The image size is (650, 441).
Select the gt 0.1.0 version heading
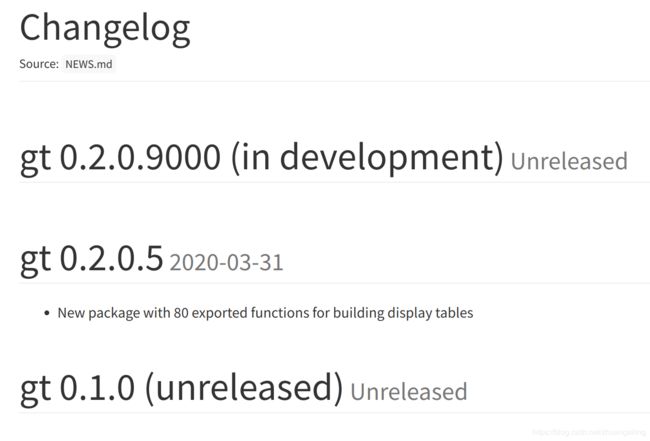coord(77,388)
